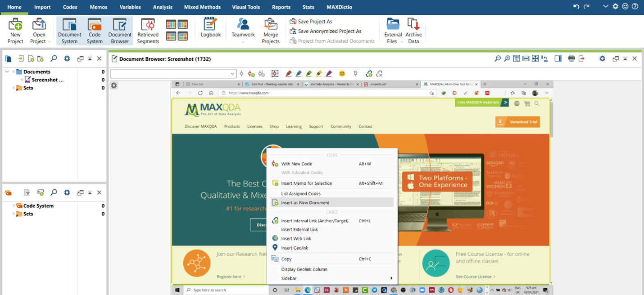Toggle the Document System window button

[69, 31]
